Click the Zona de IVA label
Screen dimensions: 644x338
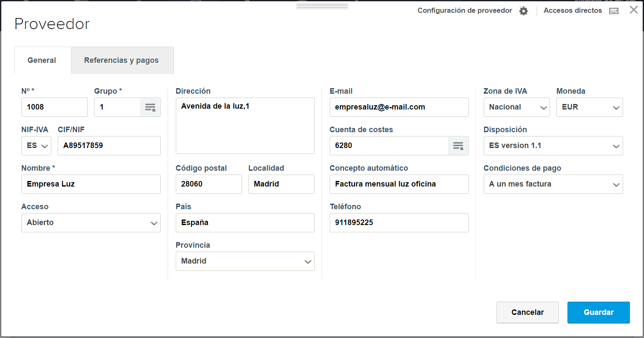click(x=505, y=91)
